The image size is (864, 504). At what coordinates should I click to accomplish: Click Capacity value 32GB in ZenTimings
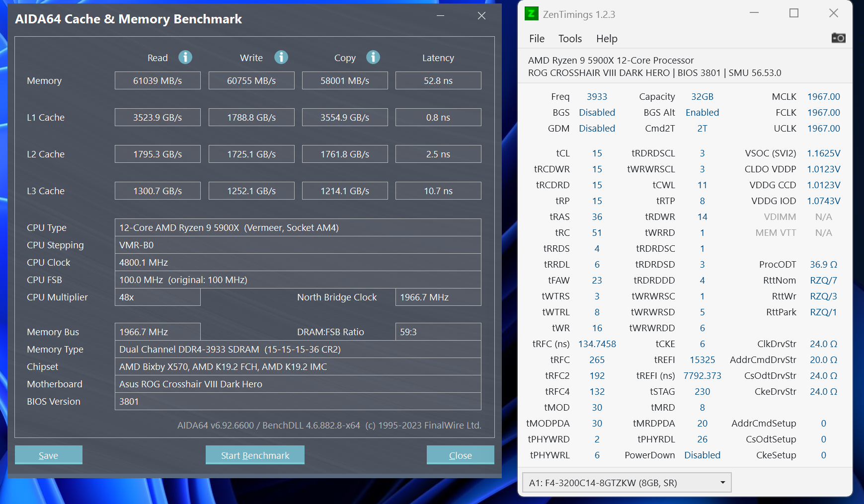point(702,96)
